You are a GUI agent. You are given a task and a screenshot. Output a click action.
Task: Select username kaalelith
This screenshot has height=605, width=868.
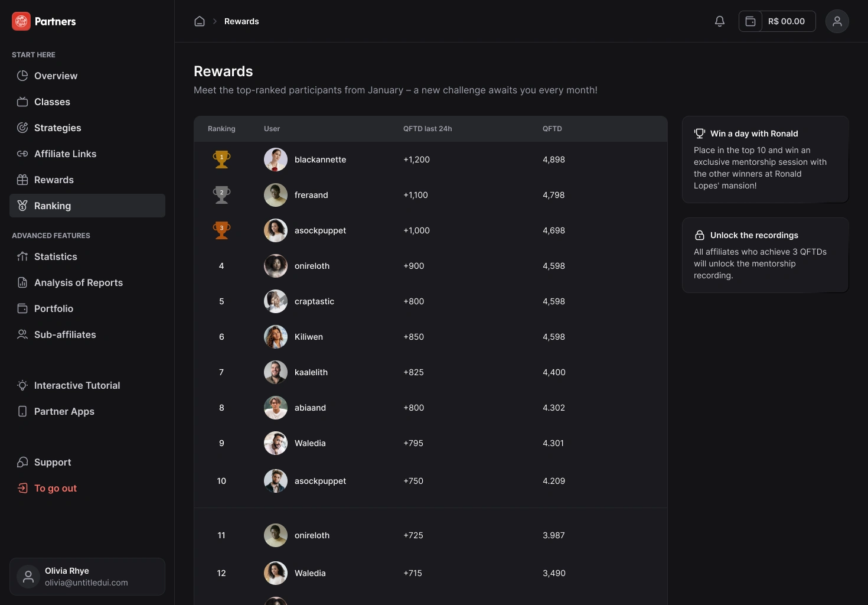pos(311,372)
